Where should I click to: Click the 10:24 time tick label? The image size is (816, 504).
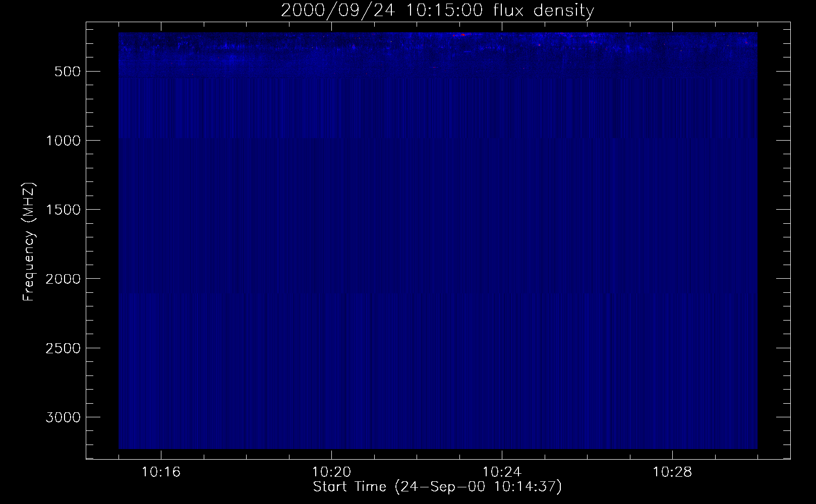502,472
